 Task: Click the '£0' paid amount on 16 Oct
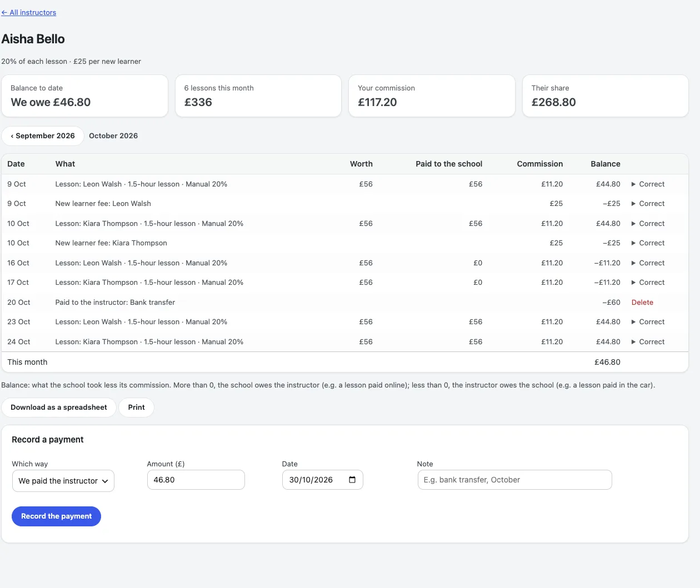pos(478,263)
